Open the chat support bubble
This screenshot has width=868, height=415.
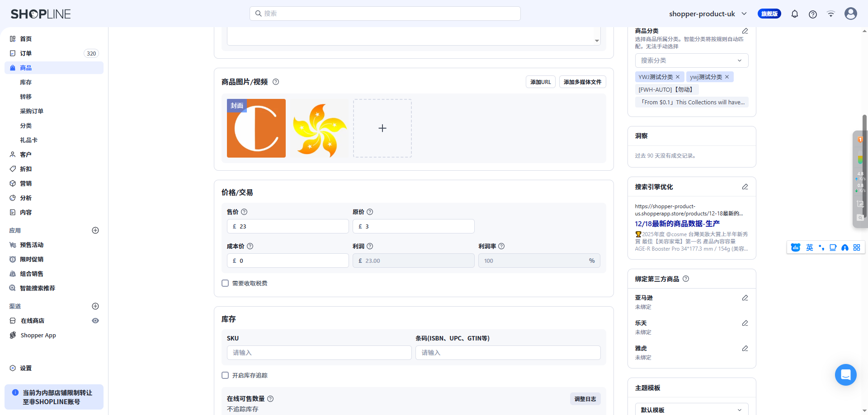point(845,375)
